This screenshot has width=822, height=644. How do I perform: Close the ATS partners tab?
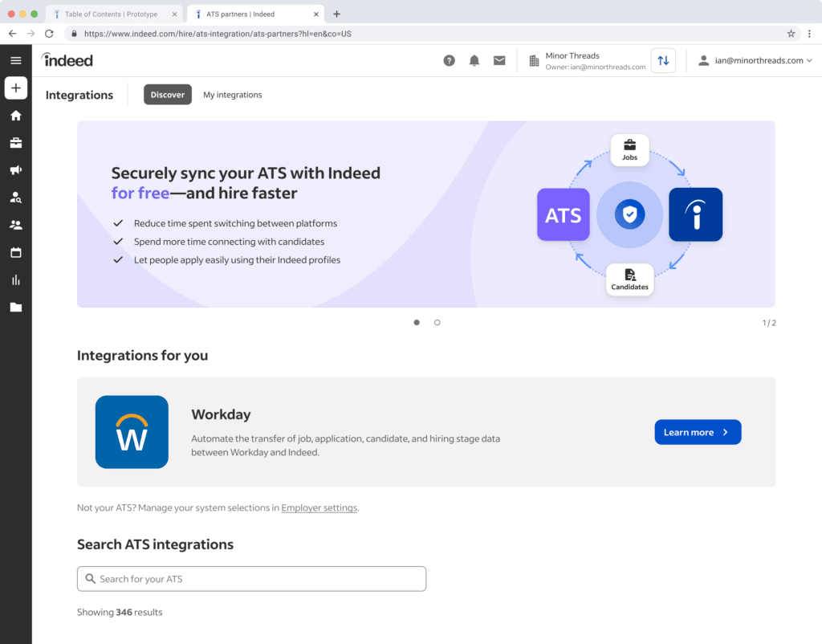316,14
